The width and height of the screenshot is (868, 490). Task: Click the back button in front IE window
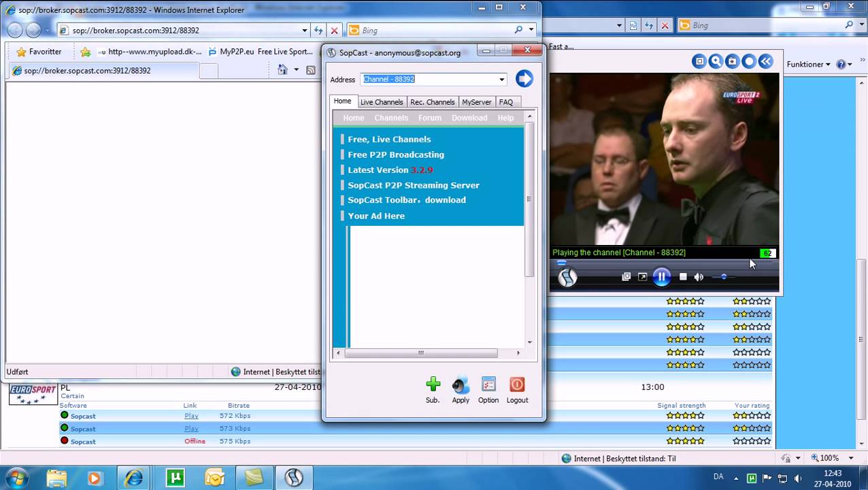(x=15, y=31)
